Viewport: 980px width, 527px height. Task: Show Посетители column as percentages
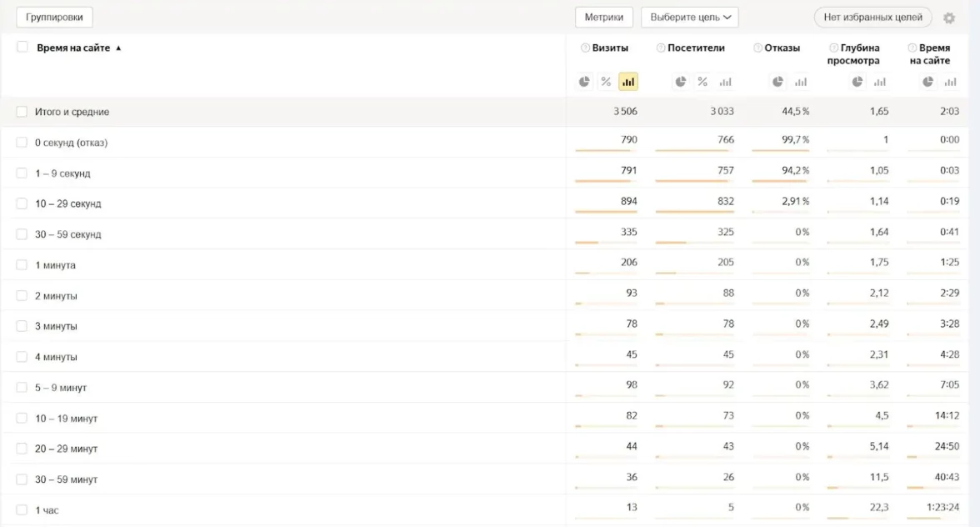click(x=702, y=82)
